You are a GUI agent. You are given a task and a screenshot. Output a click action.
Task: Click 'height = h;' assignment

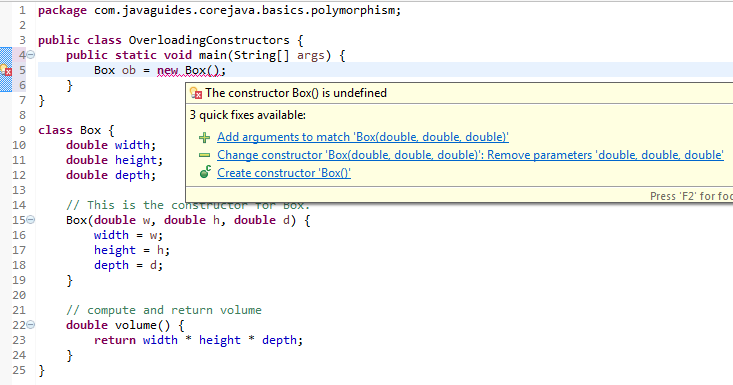(x=132, y=250)
